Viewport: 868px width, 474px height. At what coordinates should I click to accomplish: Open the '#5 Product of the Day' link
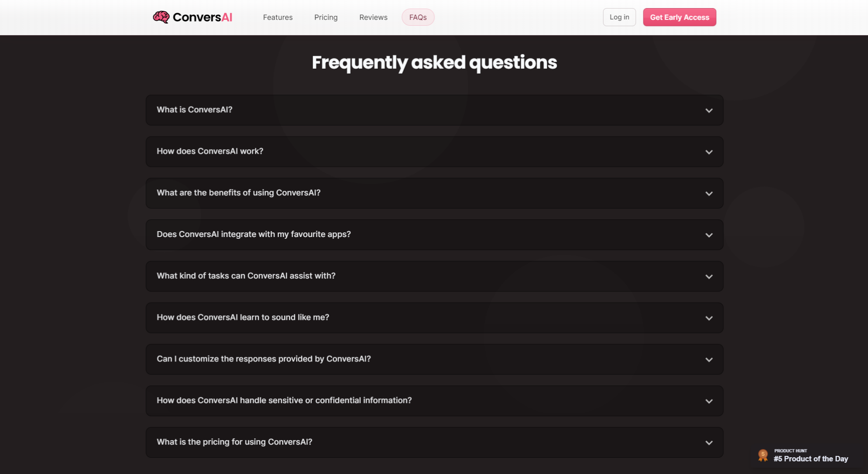(811, 459)
